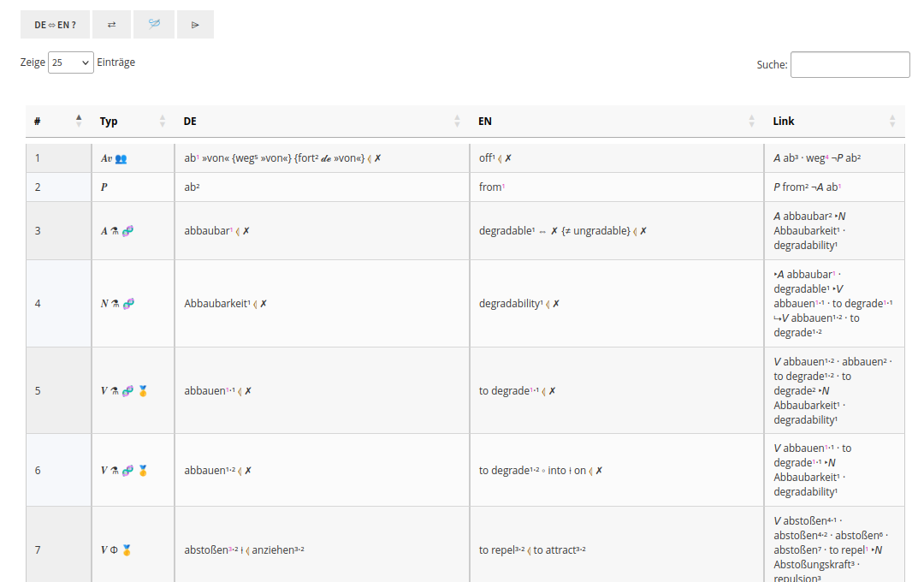Sort the table by Link column
The image size is (924, 582).
tap(834, 122)
